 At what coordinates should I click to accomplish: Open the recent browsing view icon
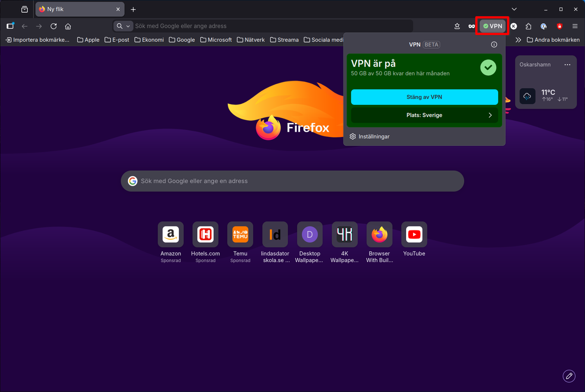pyautogui.click(x=25, y=9)
